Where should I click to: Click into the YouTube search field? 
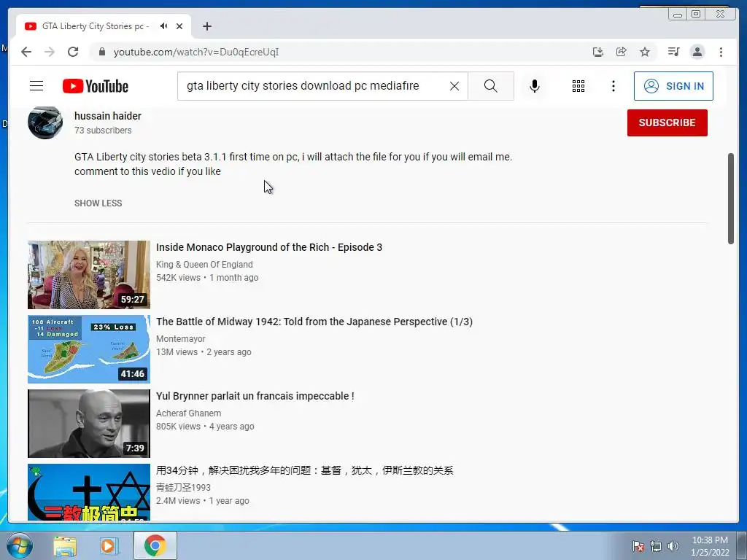point(314,86)
